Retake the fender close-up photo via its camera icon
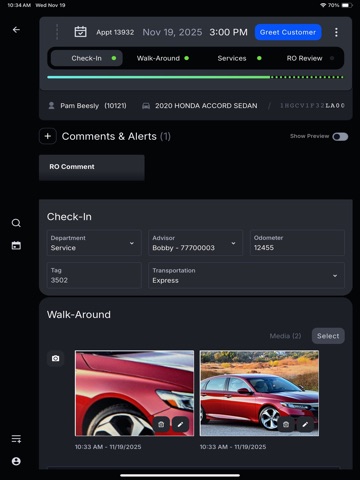 pos(161,424)
